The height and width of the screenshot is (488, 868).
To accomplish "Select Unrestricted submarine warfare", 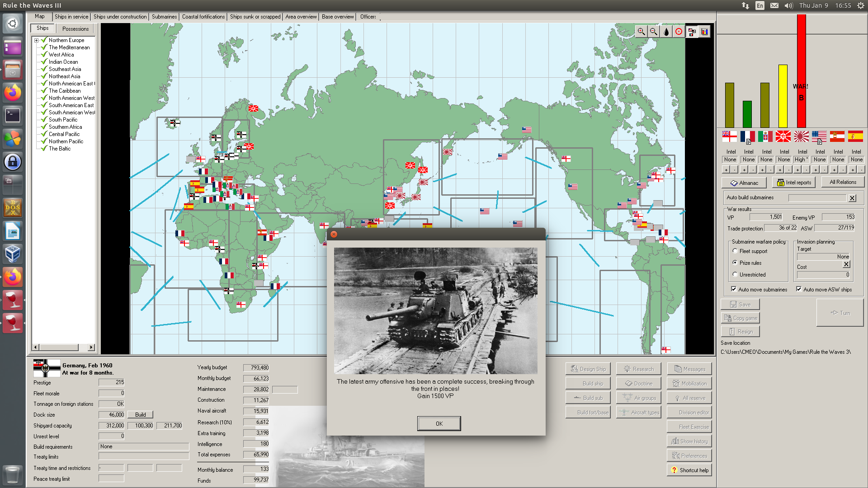I will click(x=735, y=275).
